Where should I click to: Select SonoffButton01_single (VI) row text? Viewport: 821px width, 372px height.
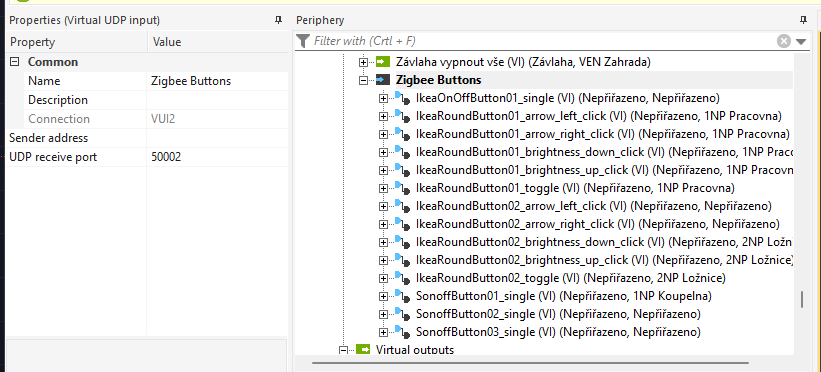click(563, 296)
